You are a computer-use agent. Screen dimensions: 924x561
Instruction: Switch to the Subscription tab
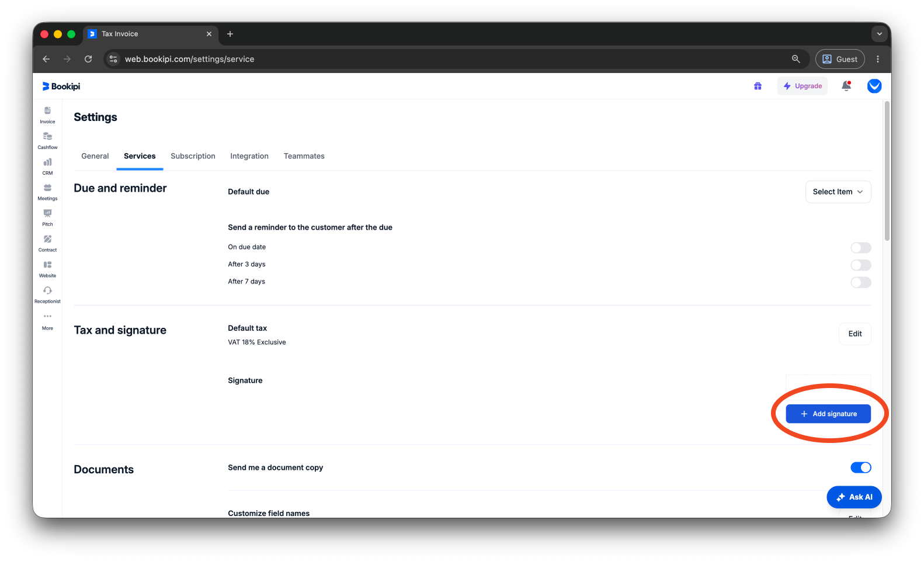coord(193,156)
